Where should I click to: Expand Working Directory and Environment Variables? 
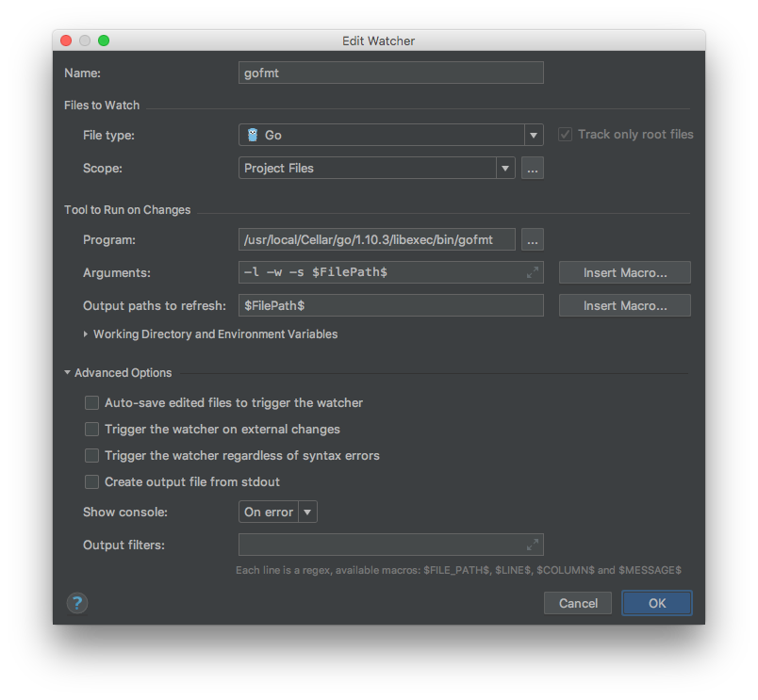(210, 334)
